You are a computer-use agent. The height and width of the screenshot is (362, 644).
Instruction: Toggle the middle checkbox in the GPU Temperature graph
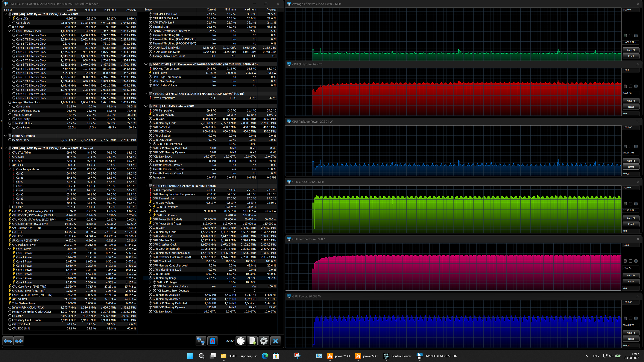pyautogui.click(x=630, y=261)
